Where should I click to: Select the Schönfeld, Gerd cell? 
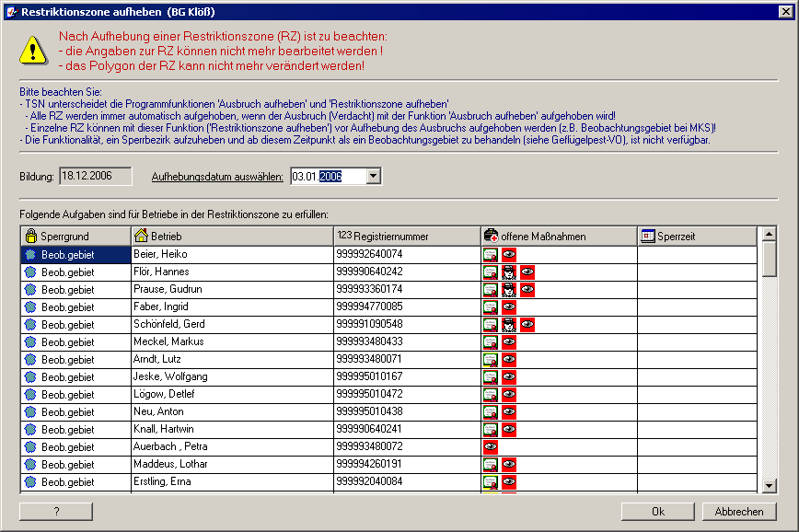tap(232, 325)
